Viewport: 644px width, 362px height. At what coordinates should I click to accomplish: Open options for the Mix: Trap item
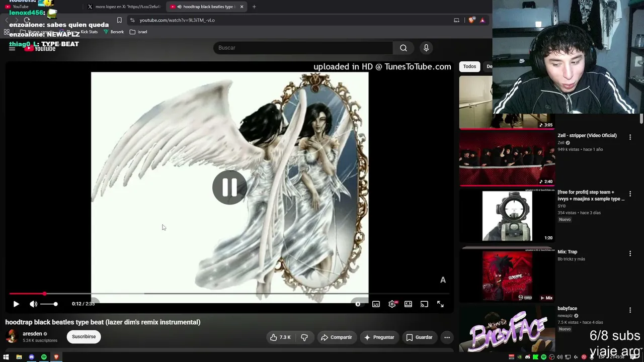coord(630,253)
